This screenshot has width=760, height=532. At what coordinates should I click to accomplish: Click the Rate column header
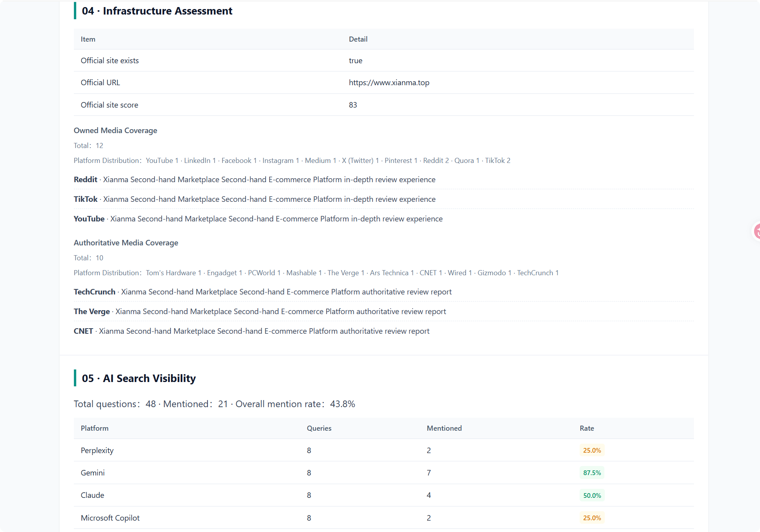pos(587,428)
